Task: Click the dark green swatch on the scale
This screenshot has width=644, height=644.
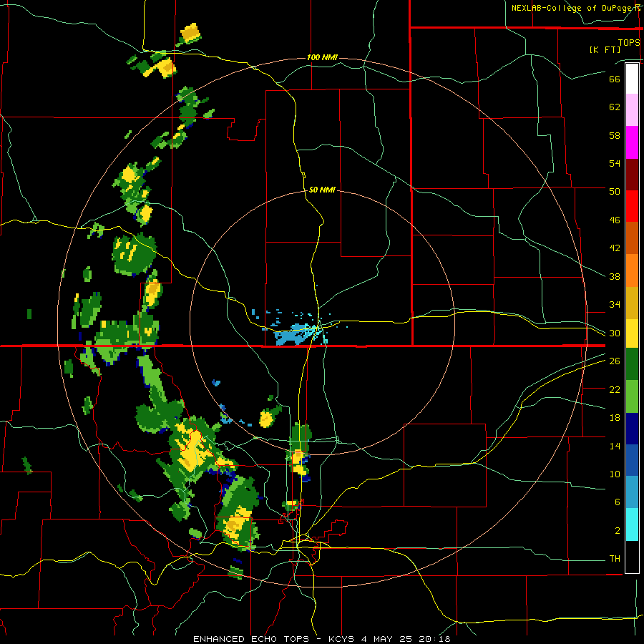Action: (632, 364)
